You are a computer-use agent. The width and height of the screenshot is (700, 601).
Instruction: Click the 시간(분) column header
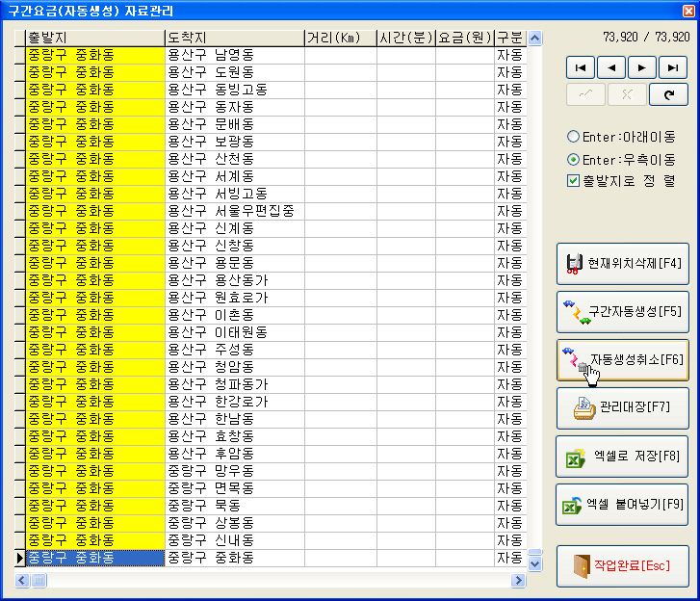click(x=406, y=38)
